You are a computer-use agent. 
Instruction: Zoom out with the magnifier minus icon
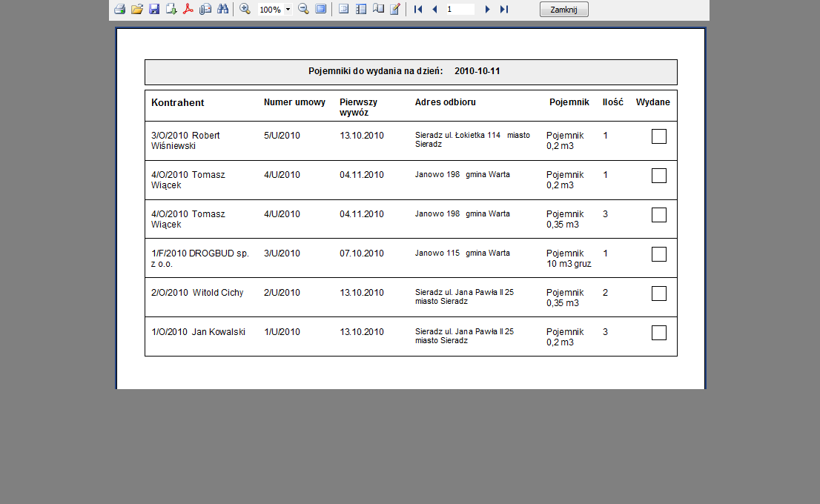pos(303,10)
